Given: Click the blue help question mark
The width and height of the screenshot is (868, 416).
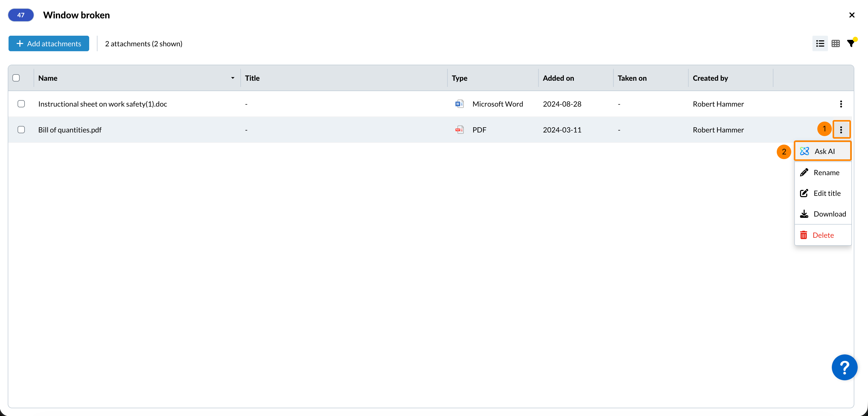Looking at the screenshot, I should click(x=844, y=367).
